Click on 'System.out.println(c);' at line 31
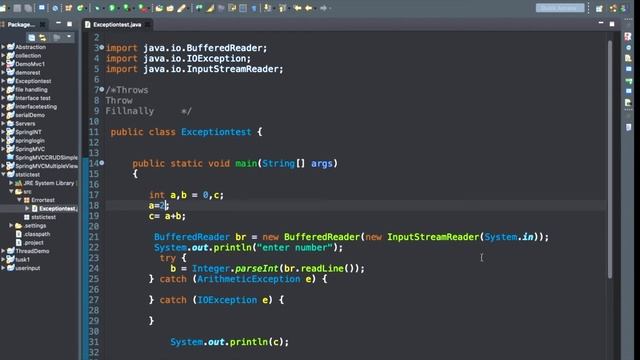This screenshot has width=640, height=360. click(x=229, y=342)
